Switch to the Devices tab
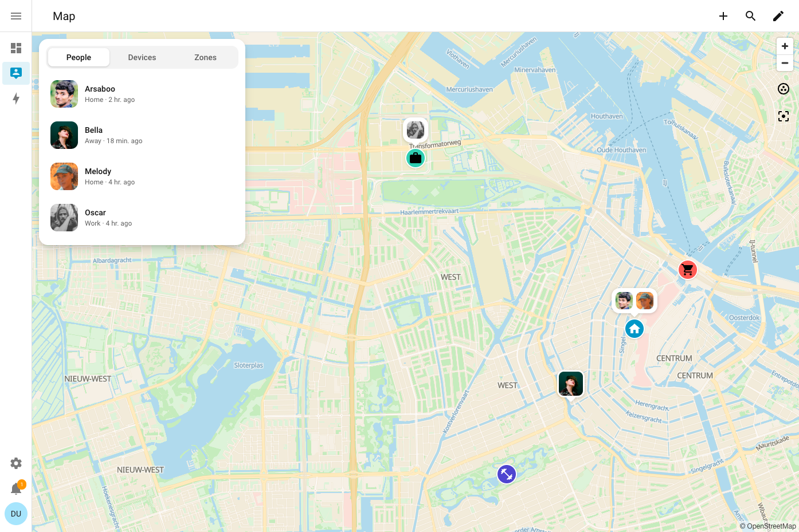799x532 pixels. click(x=142, y=57)
